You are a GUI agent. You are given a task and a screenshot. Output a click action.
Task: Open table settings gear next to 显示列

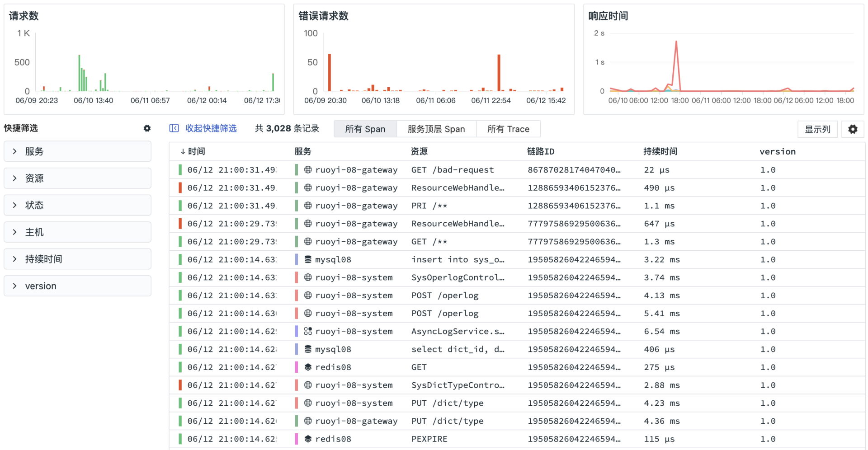pyautogui.click(x=853, y=129)
